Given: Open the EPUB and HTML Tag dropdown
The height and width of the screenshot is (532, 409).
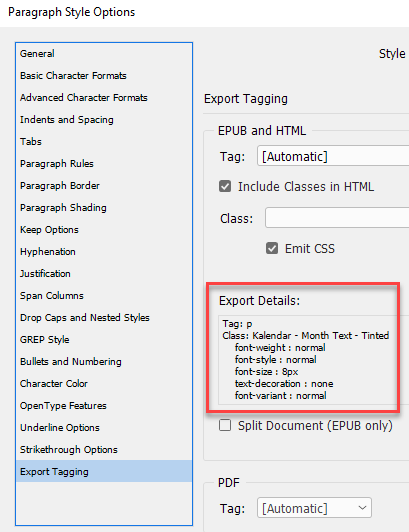Looking at the screenshot, I should [333, 156].
